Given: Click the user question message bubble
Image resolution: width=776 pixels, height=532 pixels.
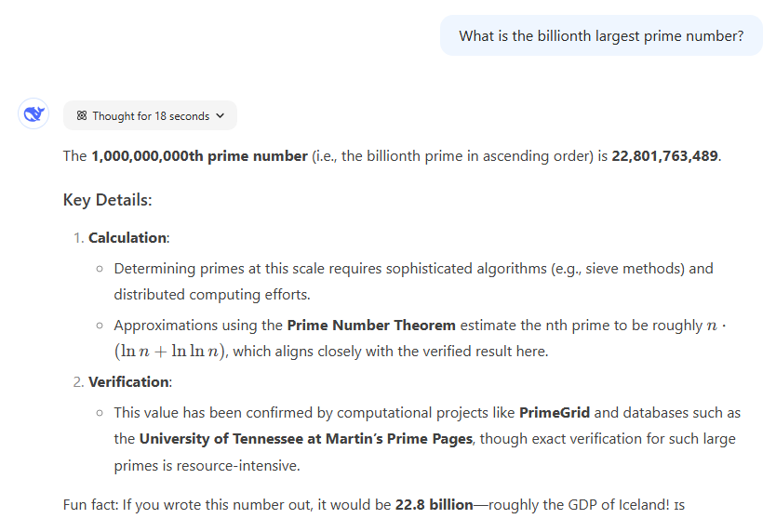Looking at the screenshot, I should pyautogui.click(x=601, y=36).
